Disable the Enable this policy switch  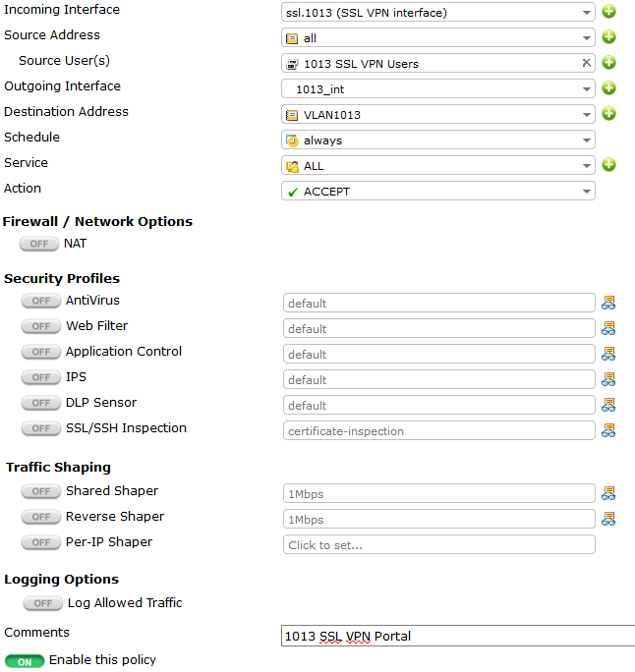25,661
